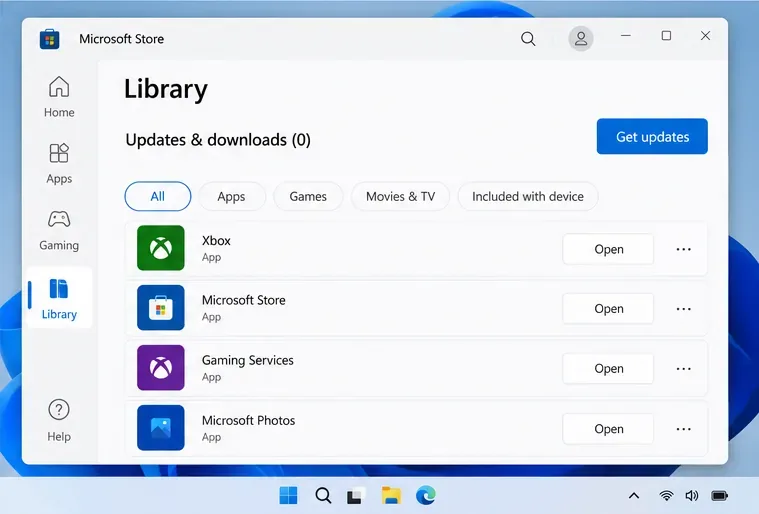Image resolution: width=759 pixels, height=514 pixels.
Task: Open the Microsoft Store app entry
Action: (608, 309)
